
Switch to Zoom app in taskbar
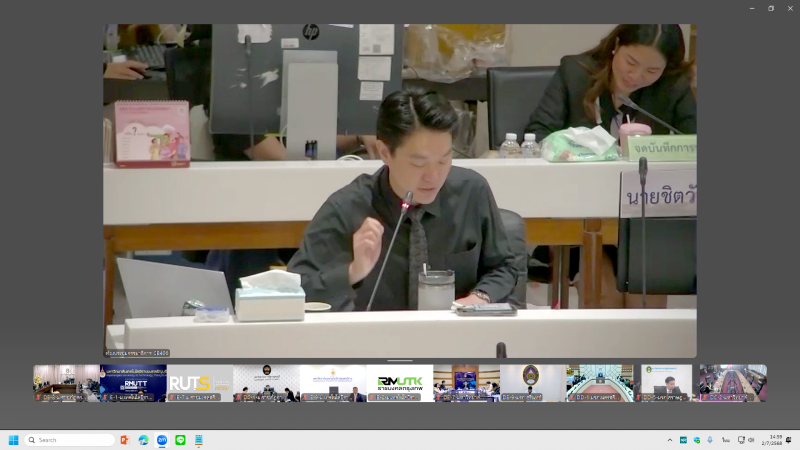pos(162,440)
